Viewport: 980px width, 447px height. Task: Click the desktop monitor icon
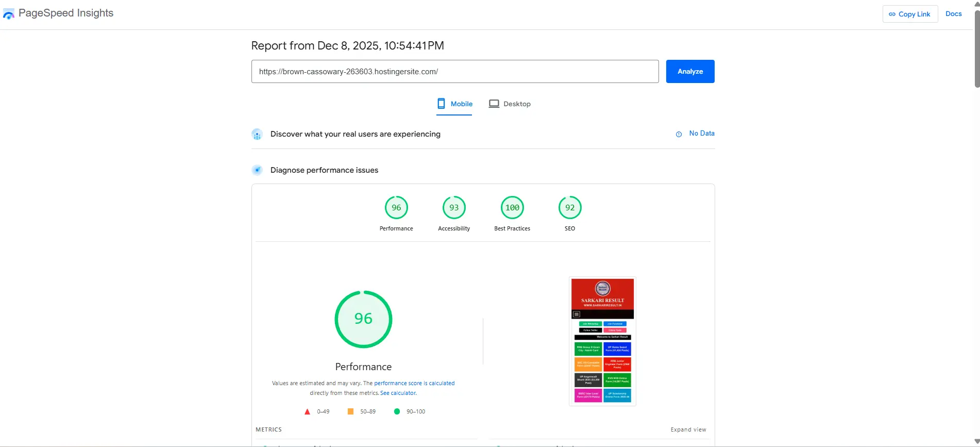pyautogui.click(x=494, y=104)
